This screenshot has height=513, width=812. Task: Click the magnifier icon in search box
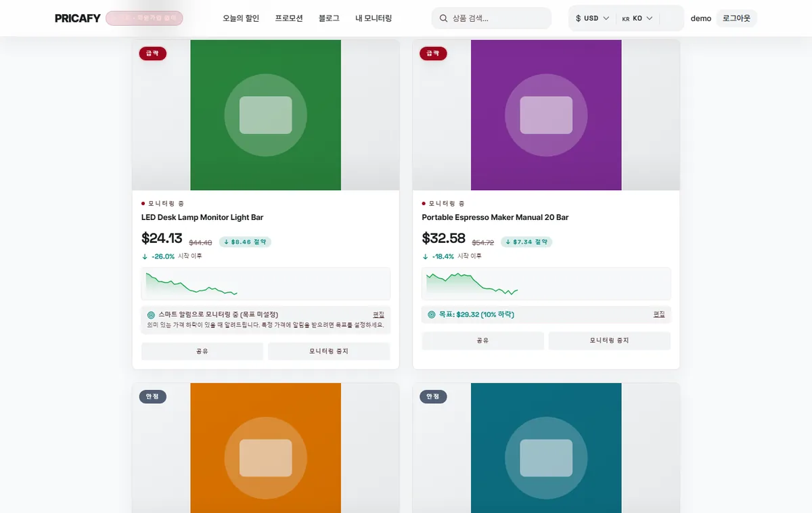pos(444,18)
